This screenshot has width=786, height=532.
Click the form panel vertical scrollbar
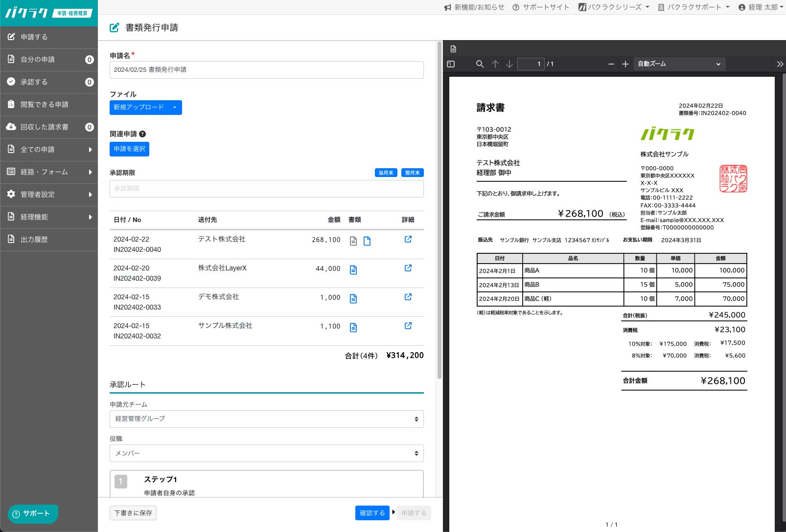[x=439, y=210]
